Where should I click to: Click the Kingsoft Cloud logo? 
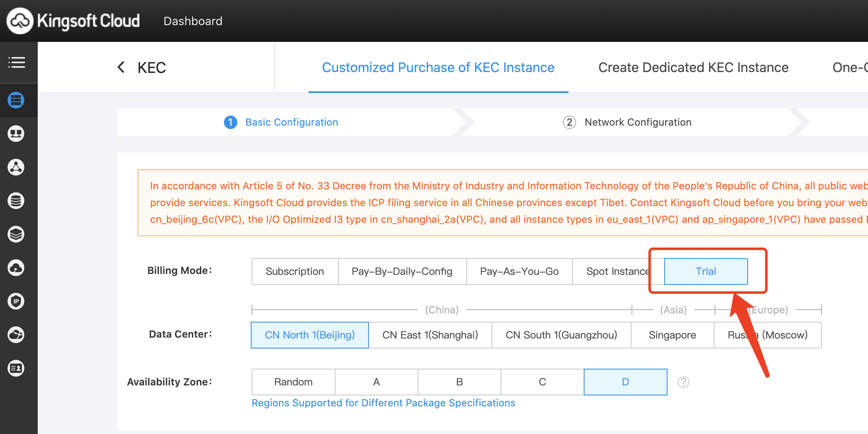[73, 21]
